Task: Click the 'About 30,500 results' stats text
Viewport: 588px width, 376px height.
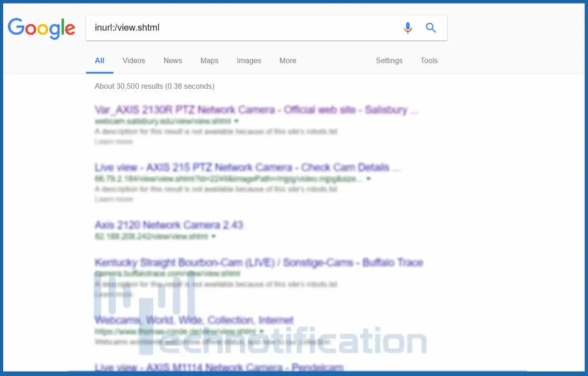Action: click(x=155, y=86)
